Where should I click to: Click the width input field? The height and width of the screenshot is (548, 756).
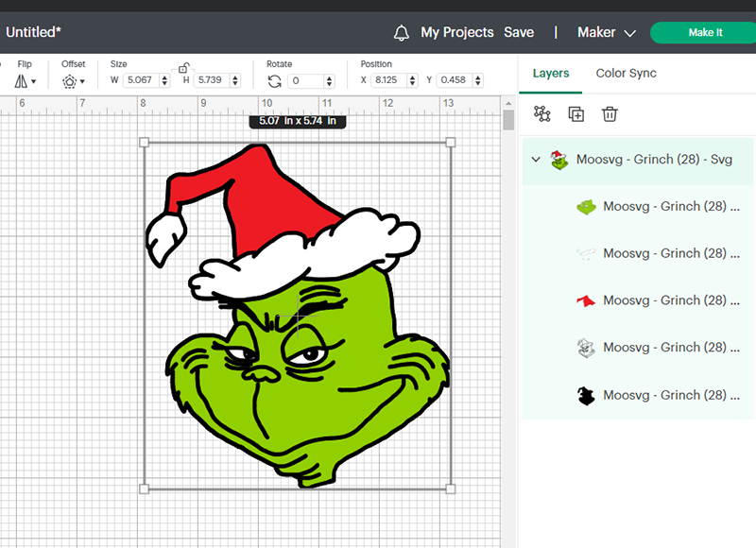(142, 80)
